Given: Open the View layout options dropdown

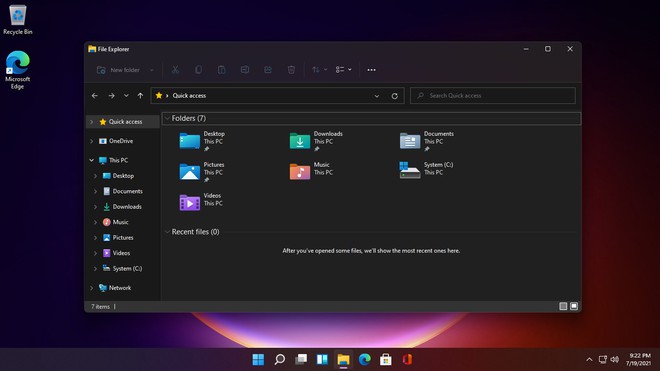Looking at the screenshot, I should point(343,70).
